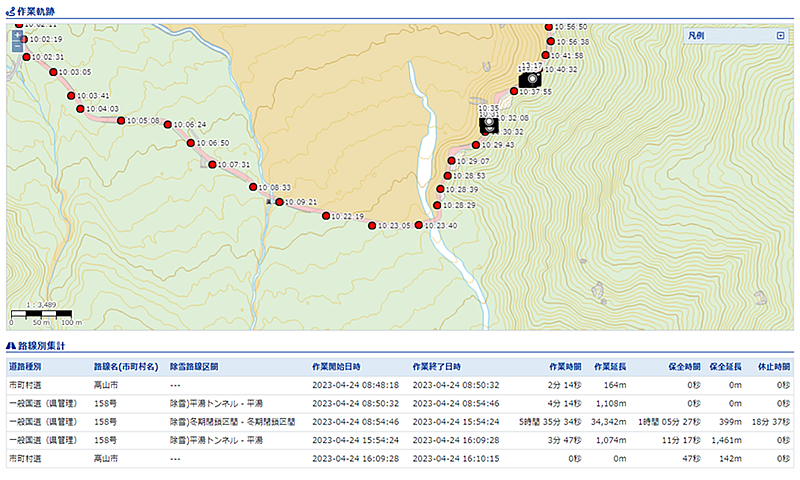Select end time 2023-04-24 16:09:28 cell
Screen dimensions: 800x480
pyautogui.click(x=456, y=440)
